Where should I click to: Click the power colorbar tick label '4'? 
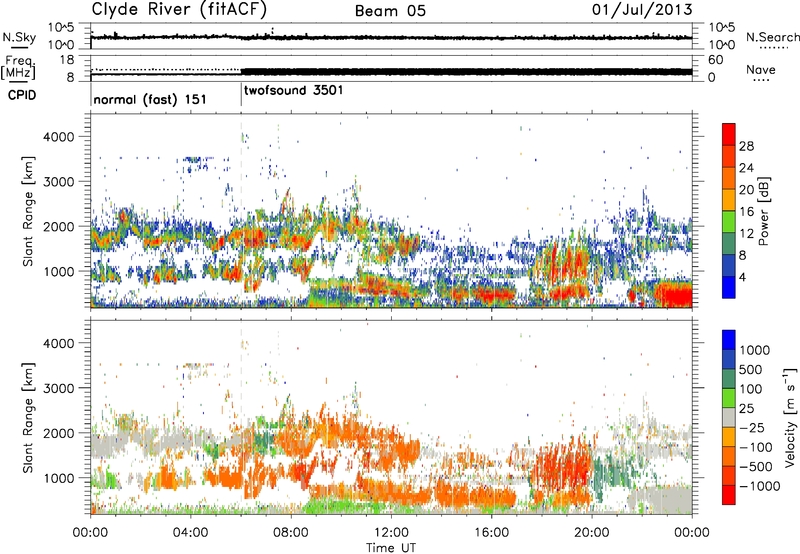(742, 277)
